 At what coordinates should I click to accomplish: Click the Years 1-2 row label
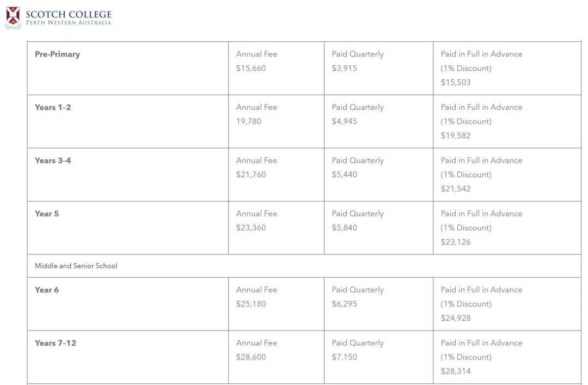(53, 108)
